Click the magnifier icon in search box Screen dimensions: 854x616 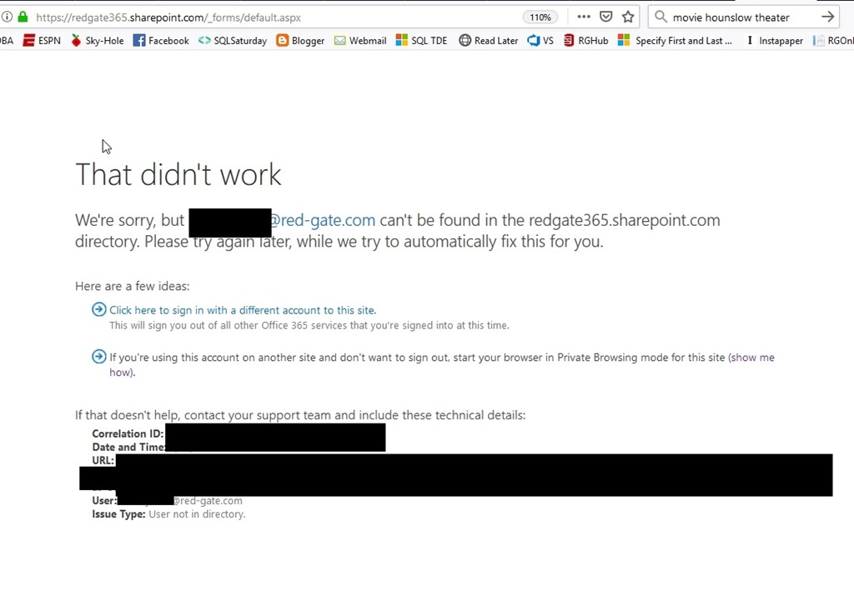point(661,17)
